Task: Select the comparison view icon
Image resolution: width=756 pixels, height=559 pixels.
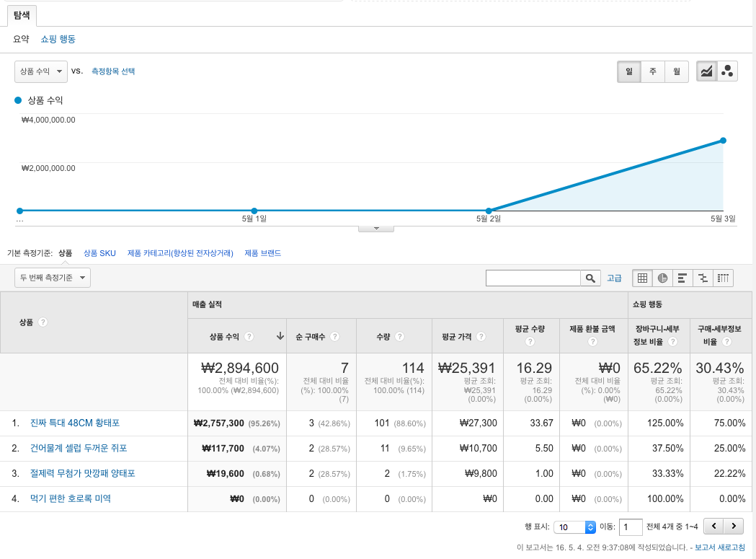Action: pyautogui.click(x=703, y=278)
